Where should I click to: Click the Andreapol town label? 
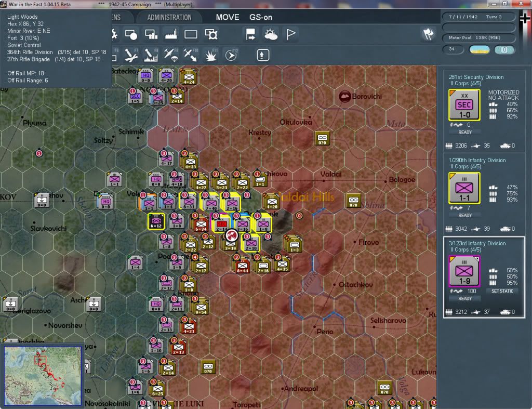pyautogui.click(x=301, y=388)
